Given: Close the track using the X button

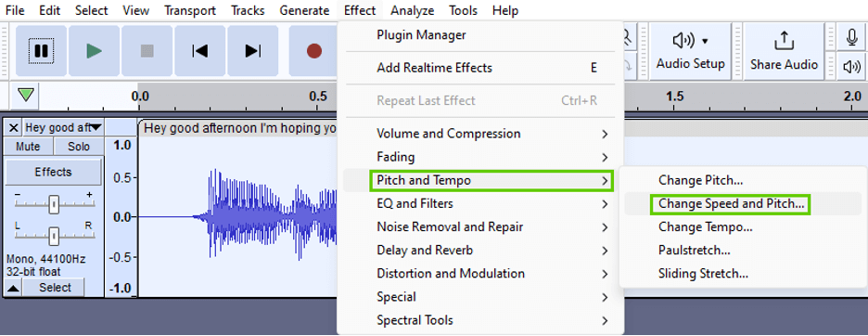Looking at the screenshot, I should pyautogui.click(x=14, y=128).
